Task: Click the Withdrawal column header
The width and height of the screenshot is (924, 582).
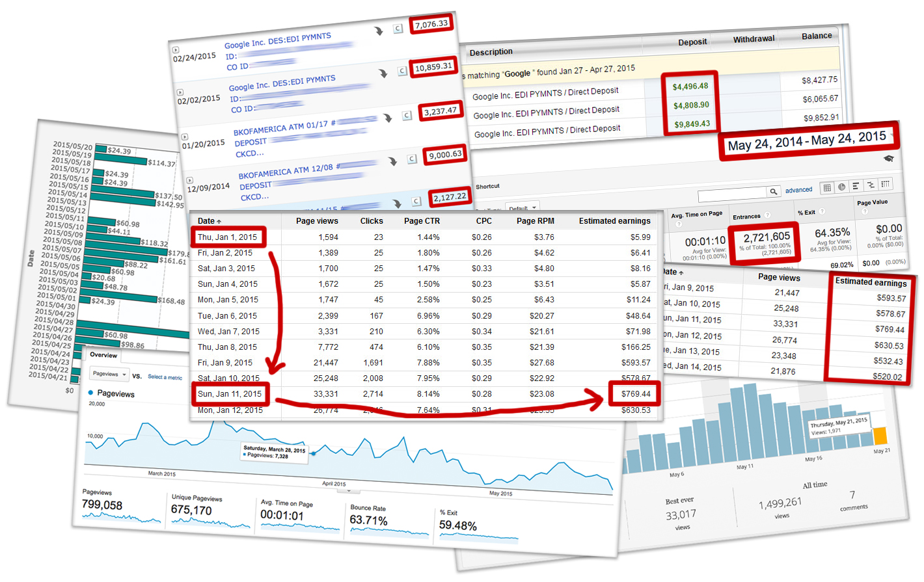Action: [754, 39]
